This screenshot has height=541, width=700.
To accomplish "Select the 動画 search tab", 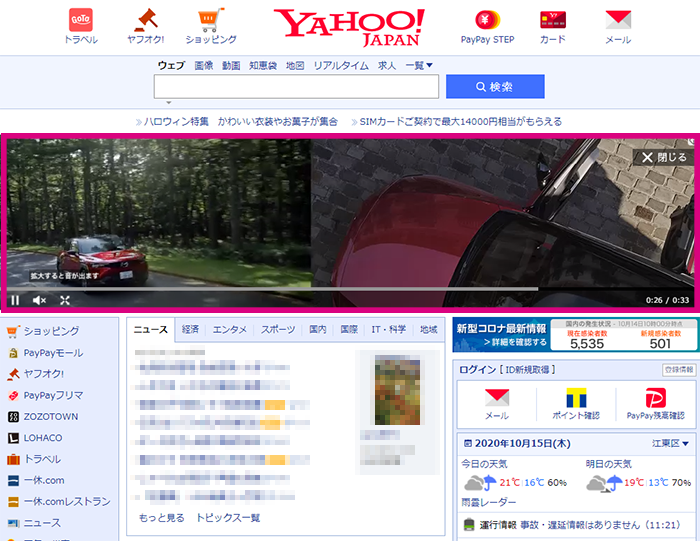I will (x=231, y=66).
